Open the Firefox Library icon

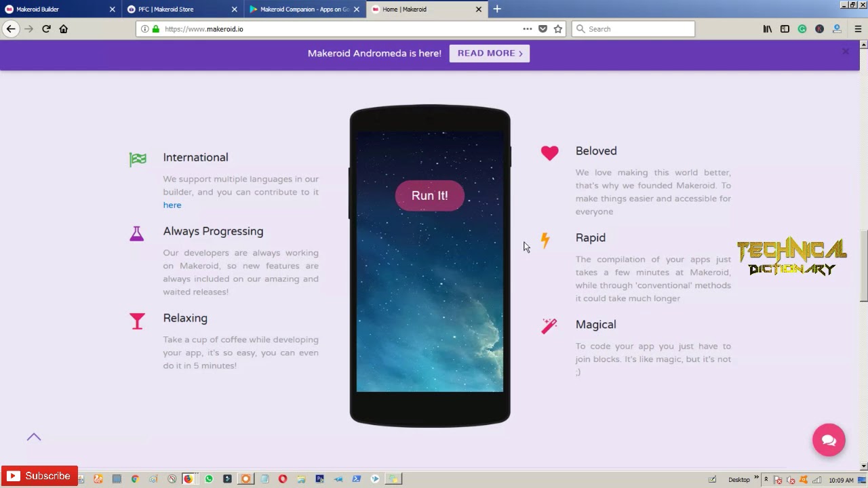tap(768, 29)
